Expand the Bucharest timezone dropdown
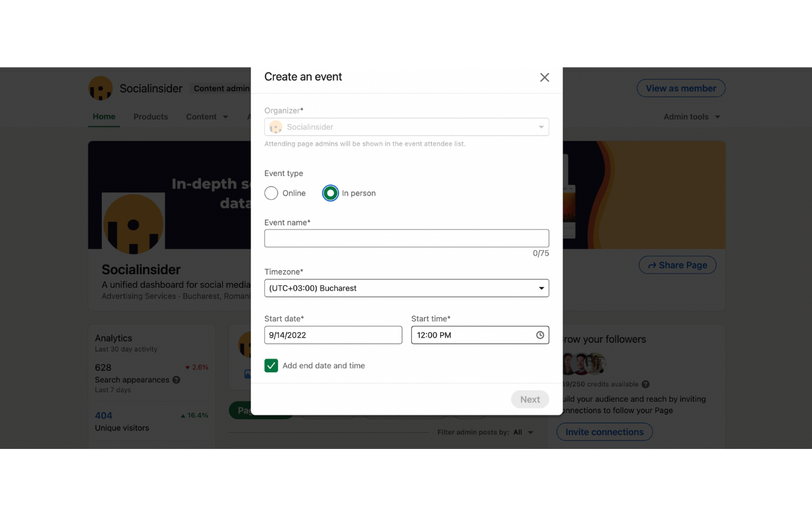Screen dimensions: 812x516 tap(407, 288)
